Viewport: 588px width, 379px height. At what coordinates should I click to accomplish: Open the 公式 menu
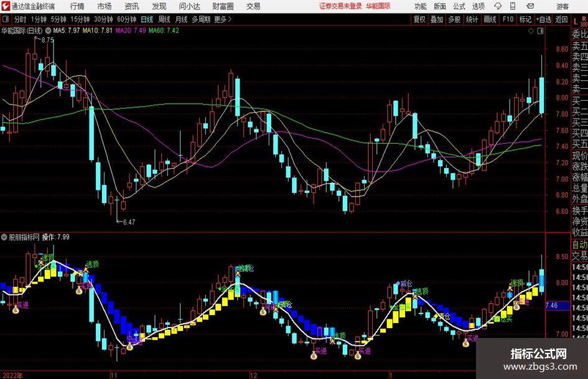[x=459, y=6]
